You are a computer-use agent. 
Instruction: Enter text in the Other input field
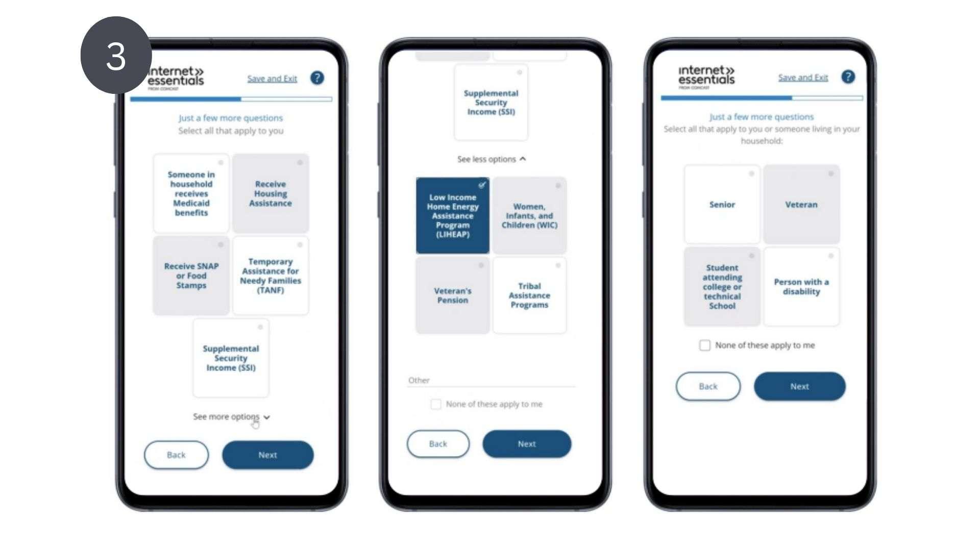pyautogui.click(x=490, y=380)
